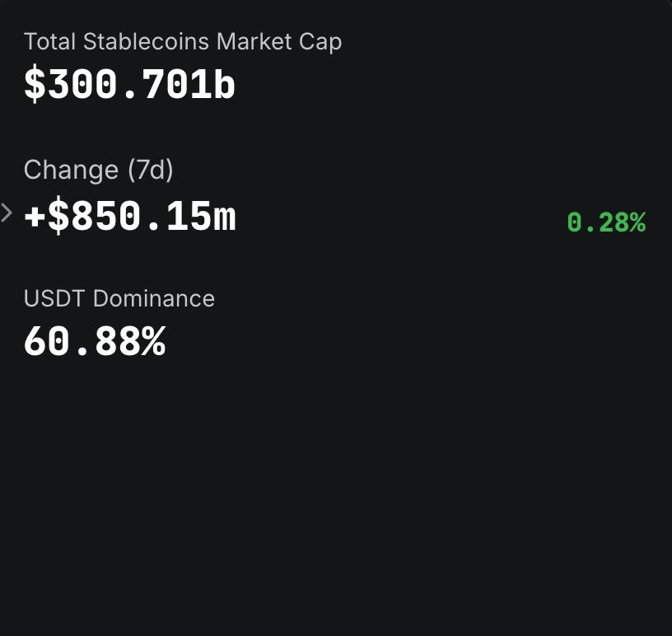
Task: Click the (7d) period text
Action: tap(151, 171)
